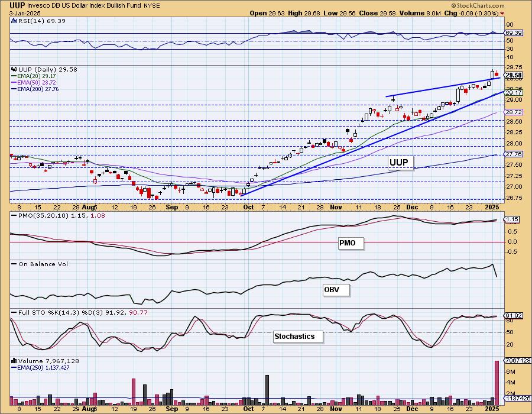
Task: Click the 7967128 volume value tag
Action: (518, 360)
